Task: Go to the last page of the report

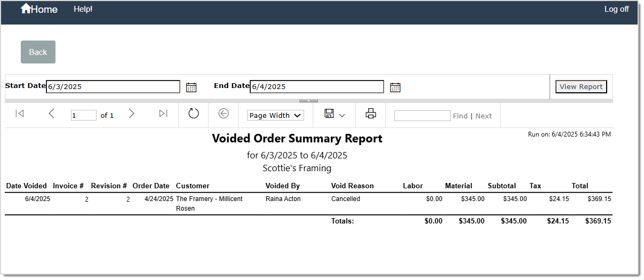Action: point(163,113)
